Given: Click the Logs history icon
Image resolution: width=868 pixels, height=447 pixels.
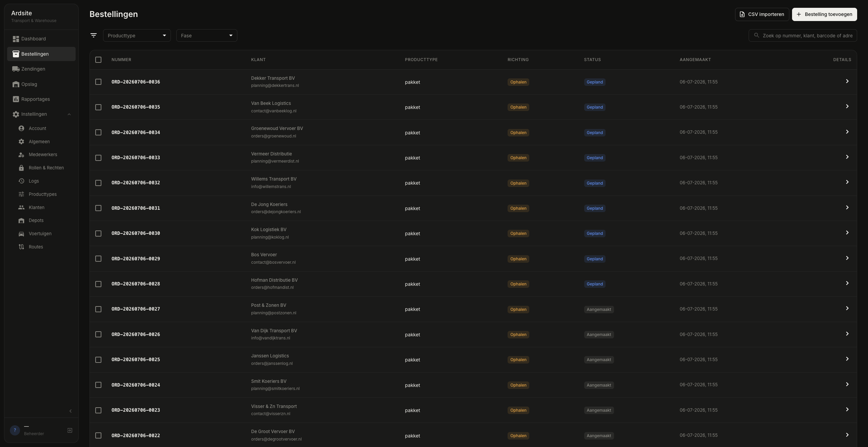Looking at the screenshot, I should click(21, 181).
